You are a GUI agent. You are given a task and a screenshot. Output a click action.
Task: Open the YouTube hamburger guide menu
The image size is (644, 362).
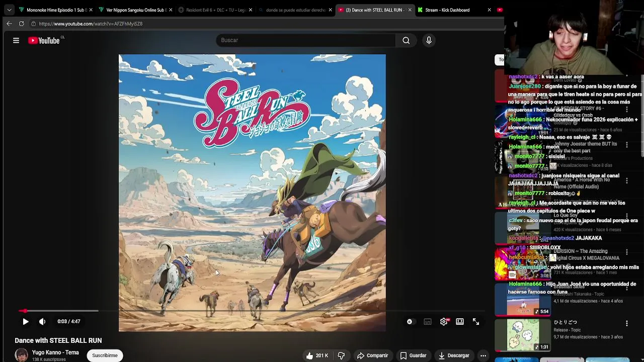click(16, 40)
